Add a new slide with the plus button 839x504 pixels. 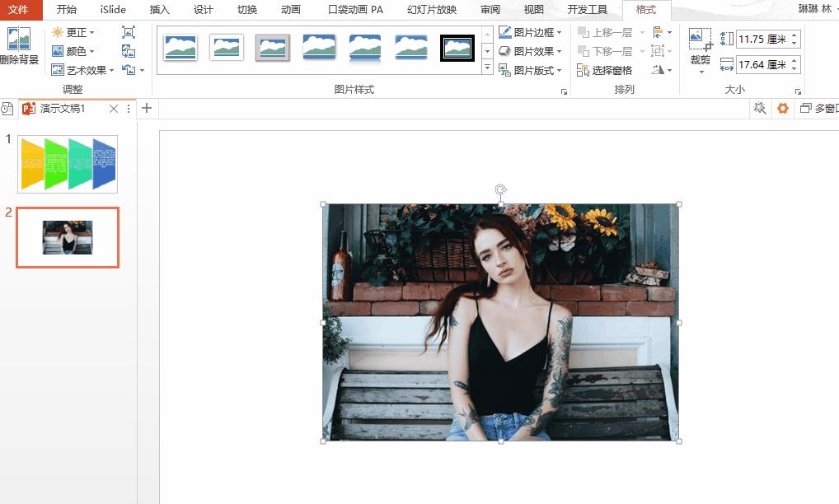pyautogui.click(x=146, y=108)
